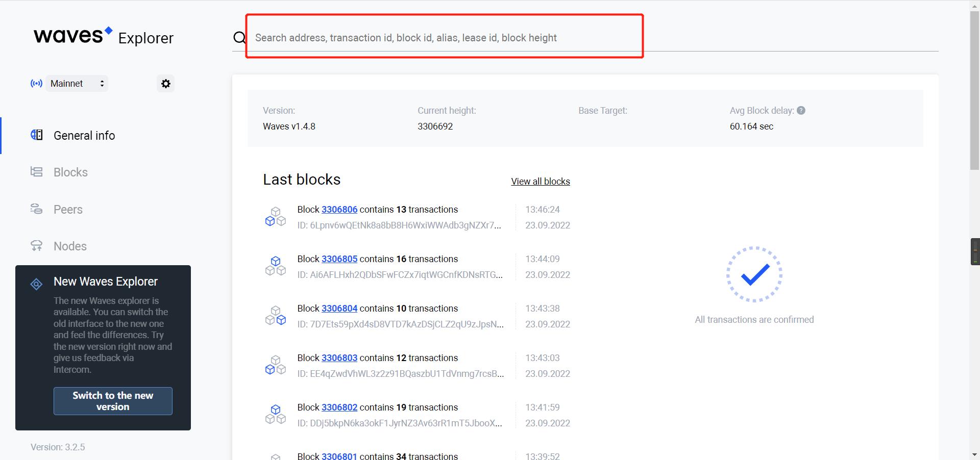980x460 pixels.
Task: Open the Mainnet network dropdown
Action: tap(77, 84)
